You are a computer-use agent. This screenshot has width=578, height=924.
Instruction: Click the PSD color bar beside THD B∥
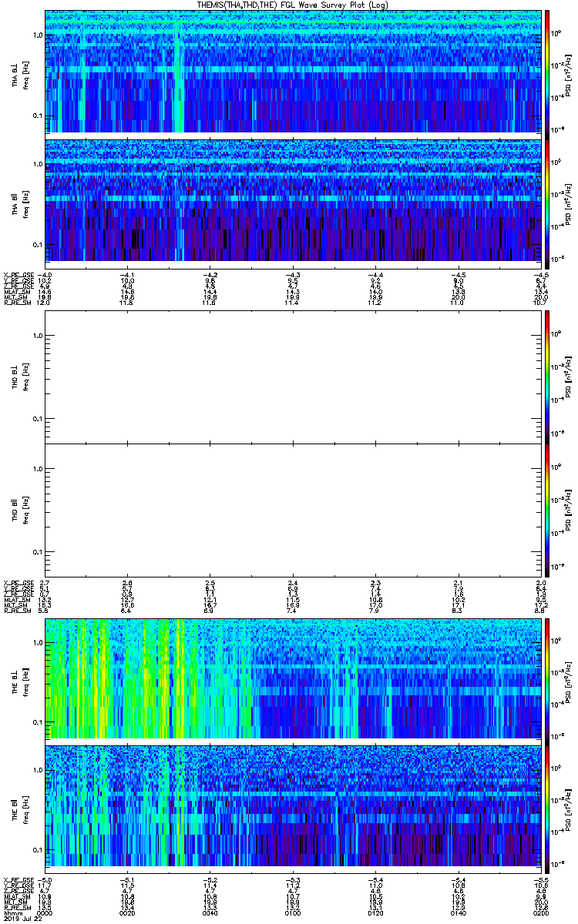point(546,510)
